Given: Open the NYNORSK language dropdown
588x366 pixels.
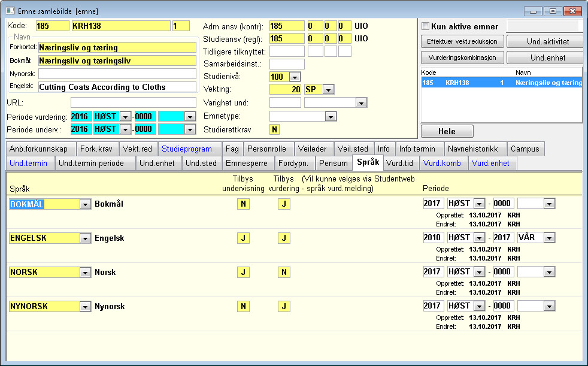Looking at the screenshot, I should [x=85, y=307].
